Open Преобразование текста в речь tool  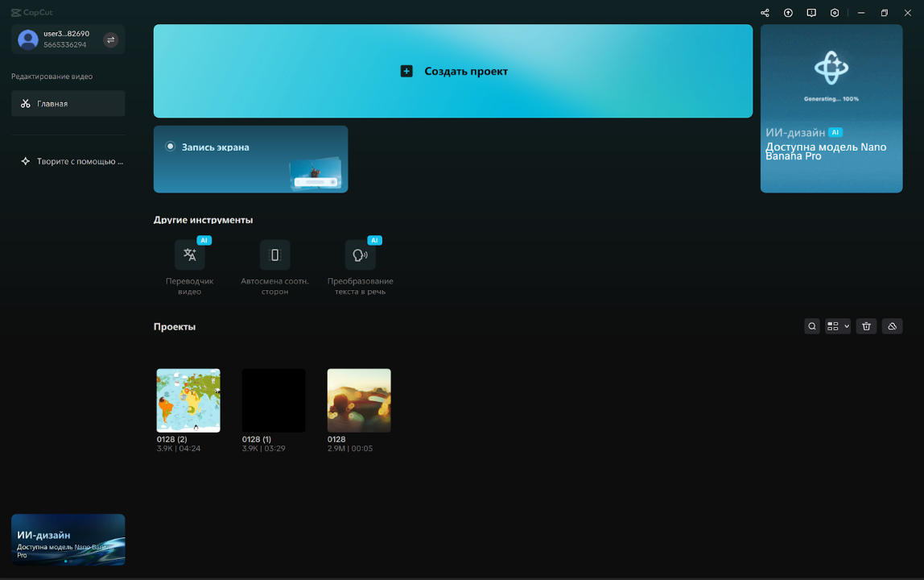click(x=360, y=255)
